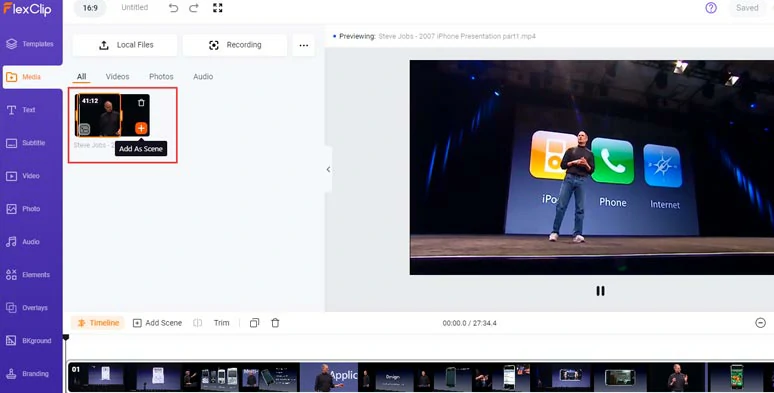
Task: Toggle fullscreen preview mode
Action: tap(218, 8)
